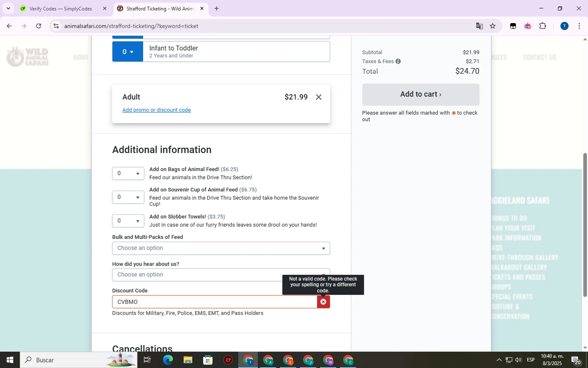This screenshot has height=368, width=588.
Task: Click the Taxes & Fees info icon
Action: click(398, 61)
